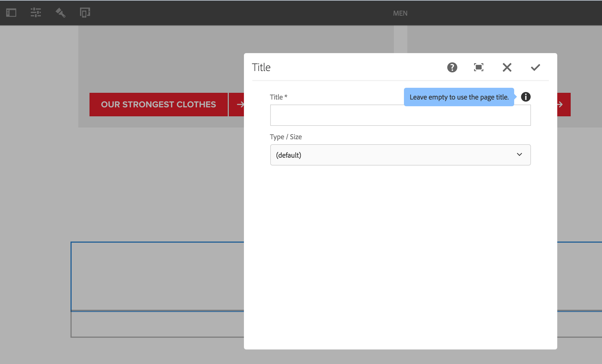Toggle fullscreen mode for the dialog

coord(479,67)
